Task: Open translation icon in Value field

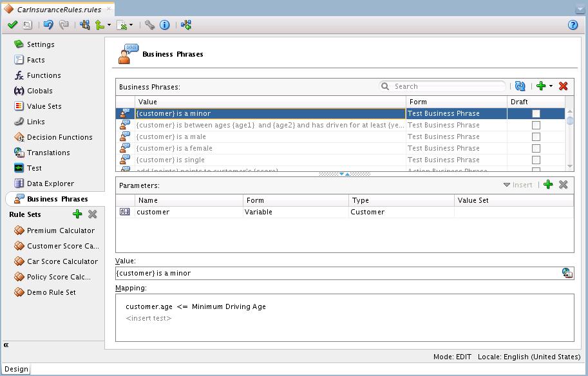Action: pos(567,273)
